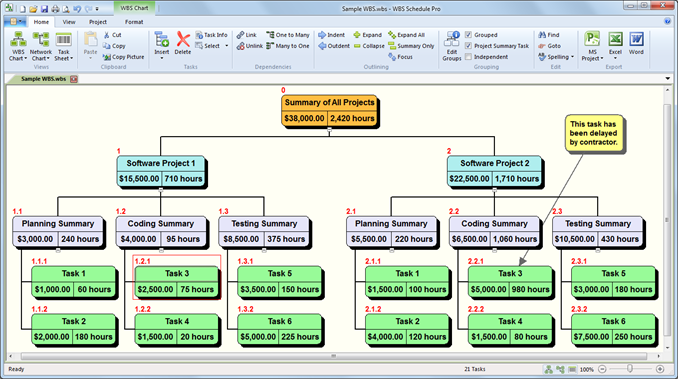Open the View ribbon tab

click(x=69, y=22)
